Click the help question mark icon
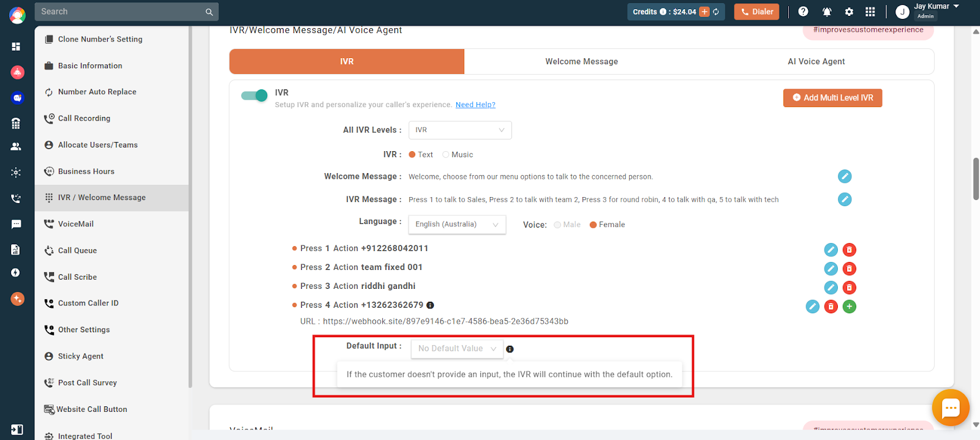Image resolution: width=980 pixels, height=440 pixels. point(803,12)
